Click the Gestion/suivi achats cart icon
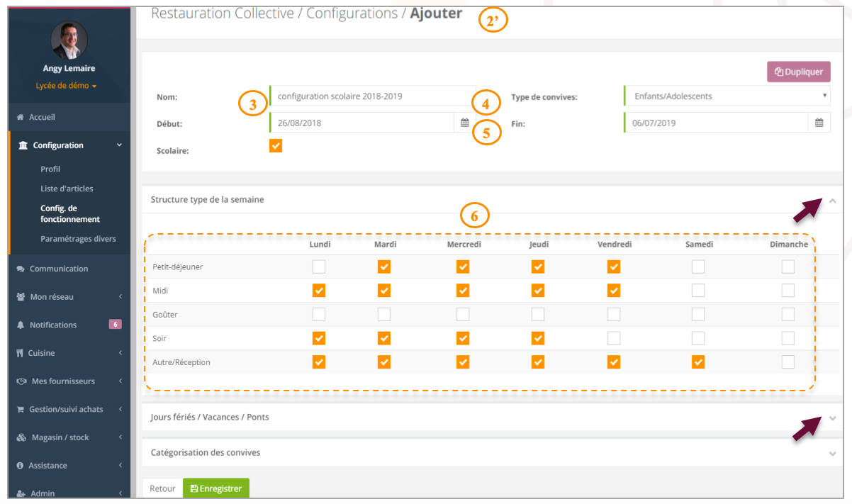Screen dimensions: 852x504 click(x=21, y=409)
